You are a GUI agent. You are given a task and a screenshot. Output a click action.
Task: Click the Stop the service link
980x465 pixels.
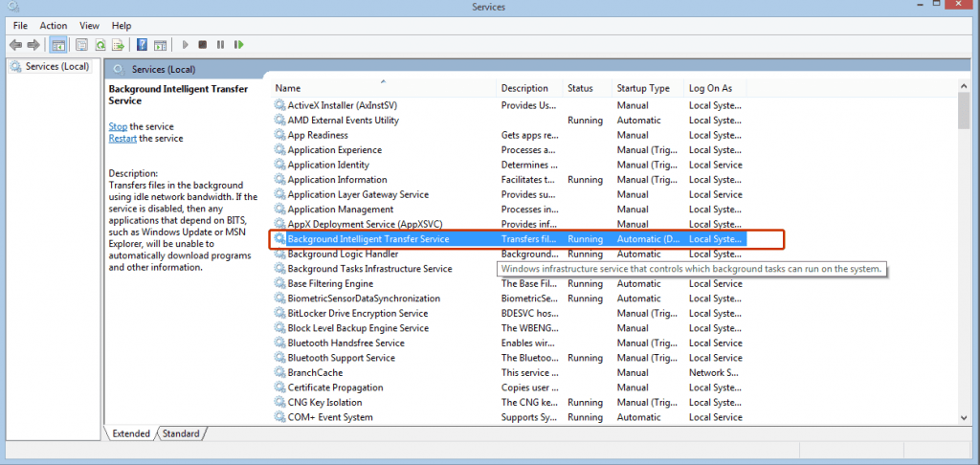tap(118, 126)
